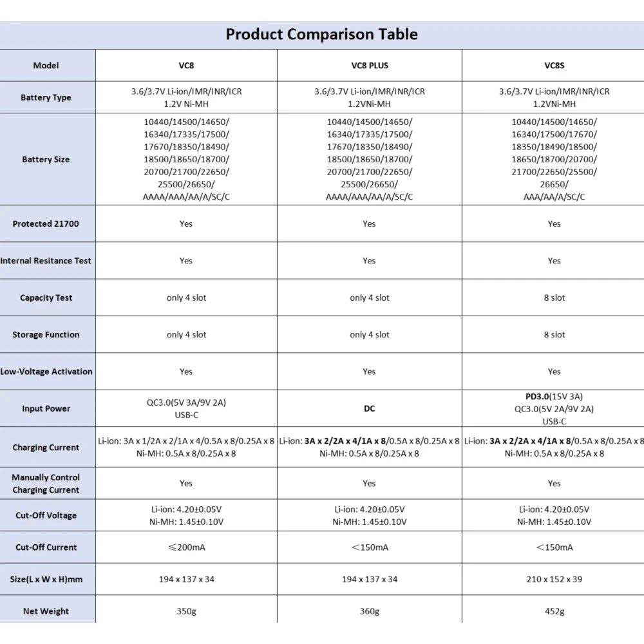Viewport: 644px width, 644px height.
Task: Select the Battery Size row label
Action: (46, 159)
